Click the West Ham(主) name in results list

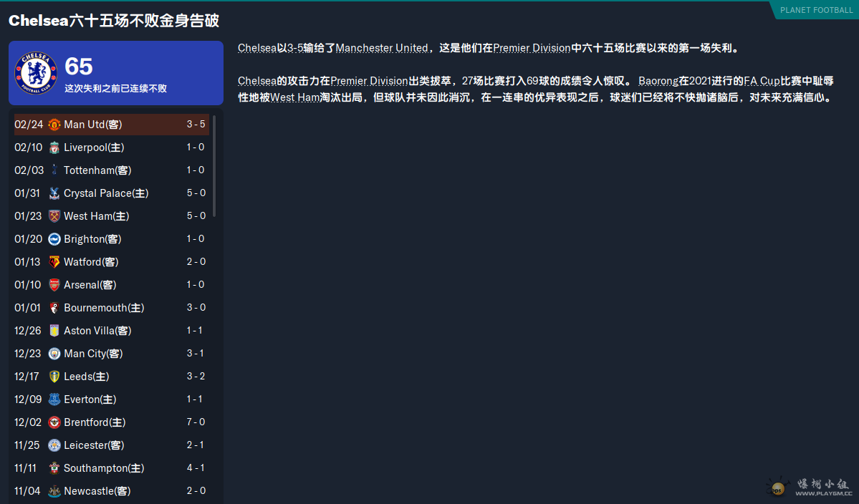pos(97,217)
